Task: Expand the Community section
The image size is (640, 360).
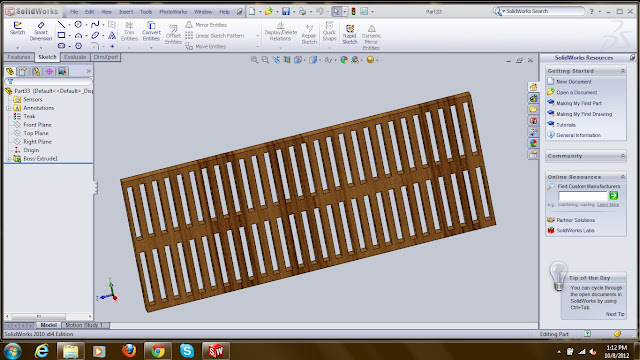Action: tap(623, 156)
